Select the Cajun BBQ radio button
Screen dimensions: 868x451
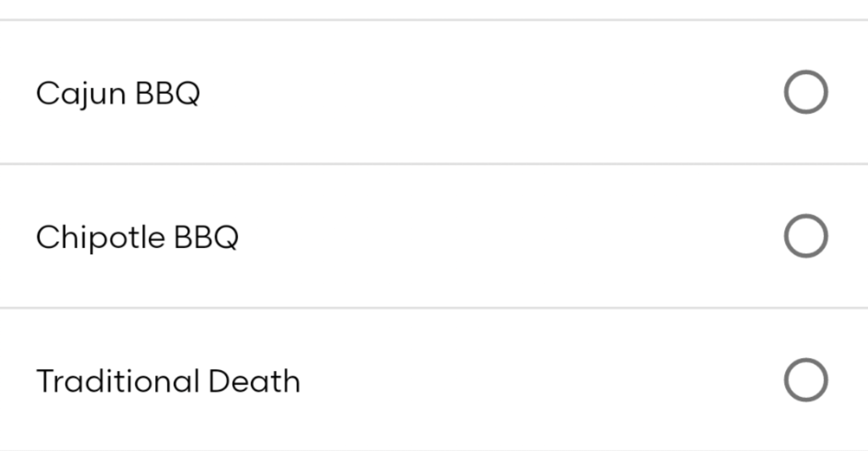[806, 92]
